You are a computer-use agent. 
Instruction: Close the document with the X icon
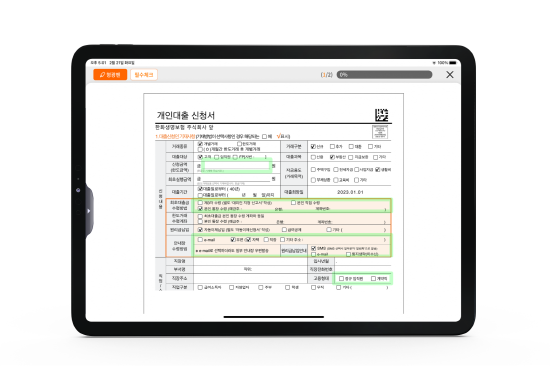tap(450, 74)
